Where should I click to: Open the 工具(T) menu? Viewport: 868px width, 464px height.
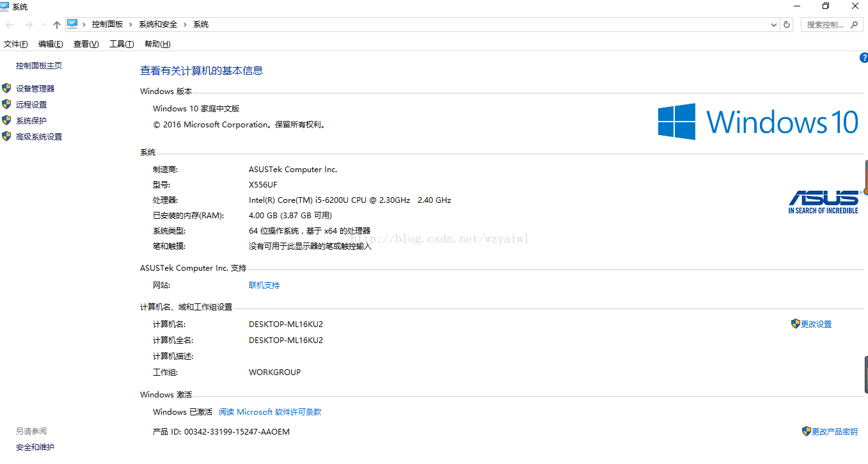click(122, 44)
